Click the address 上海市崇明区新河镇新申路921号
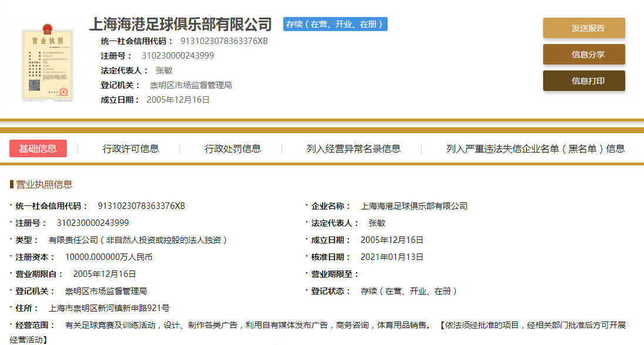The image size is (644, 345). 109,308
